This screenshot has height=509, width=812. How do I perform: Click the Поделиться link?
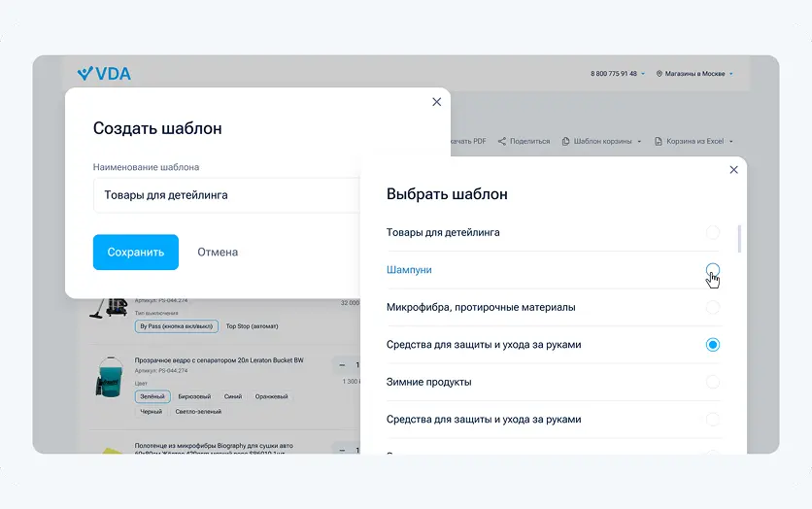pyautogui.click(x=529, y=142)
